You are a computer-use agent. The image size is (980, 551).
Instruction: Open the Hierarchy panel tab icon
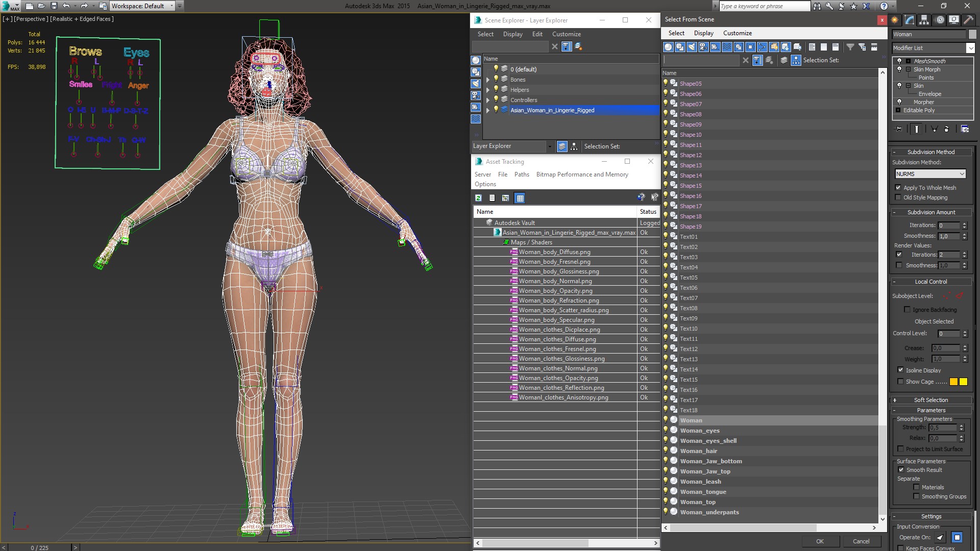pyautogui.click(x=924, y=20)
